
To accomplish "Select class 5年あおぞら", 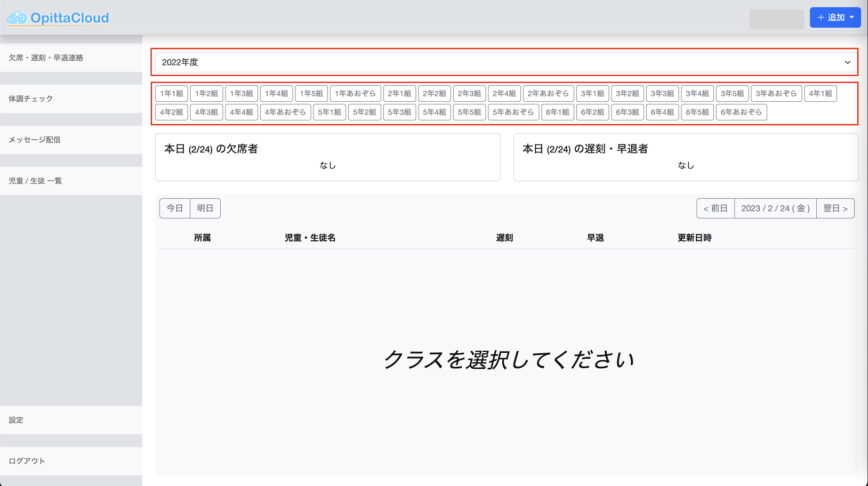I will [513, 112].
